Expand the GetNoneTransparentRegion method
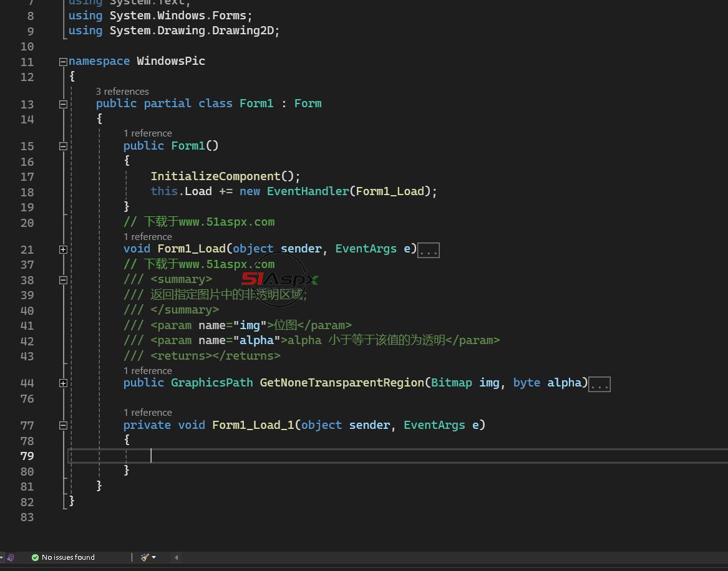This screenshot has width=728, height=571. (63, 383)
